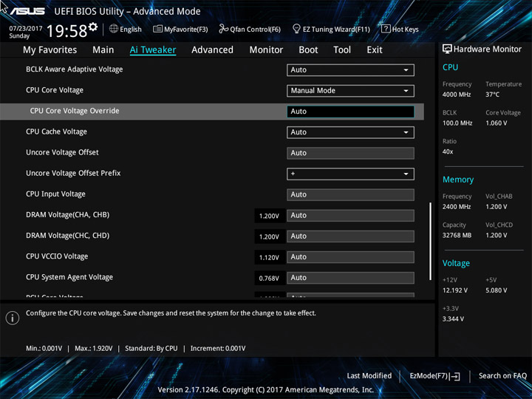Click the info icon in help area
The height and width of the screenshot is (399, 532).
point(13,318)
